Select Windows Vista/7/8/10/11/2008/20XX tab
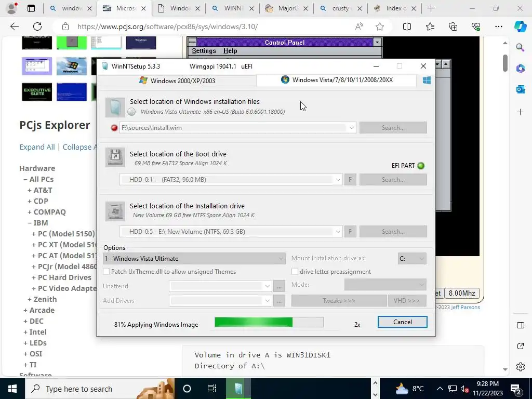The height and width of the screenshot is (399, 532). pyautogui.click(x=337, y=80)
